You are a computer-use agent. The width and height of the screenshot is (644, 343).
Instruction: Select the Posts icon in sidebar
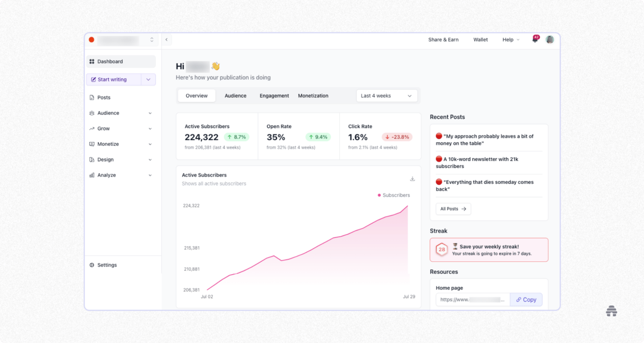(x=92, y=97)
